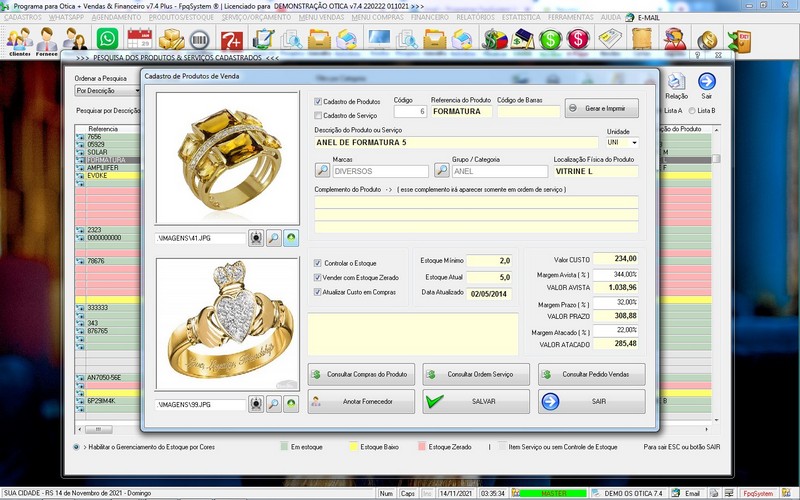Click the red Estoque Zerado legend swatch
Screen dimensions: 800x500
pyautogui.click(x=422, y=446)
